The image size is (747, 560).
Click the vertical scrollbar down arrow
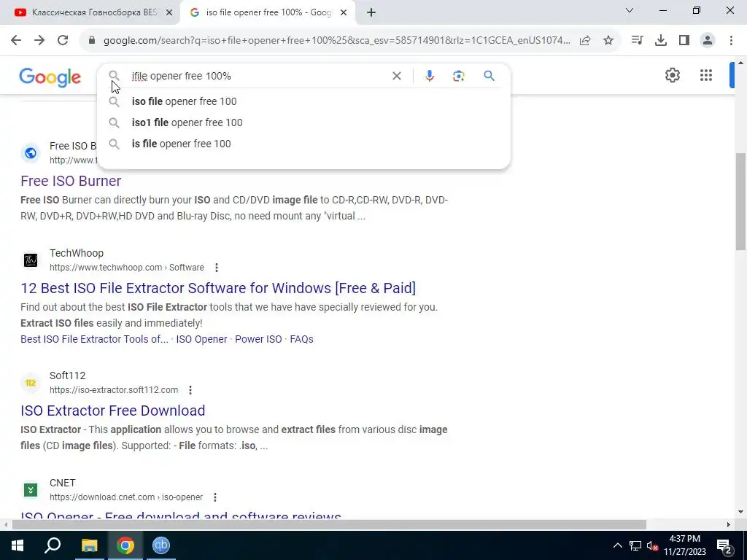point(740,513)
